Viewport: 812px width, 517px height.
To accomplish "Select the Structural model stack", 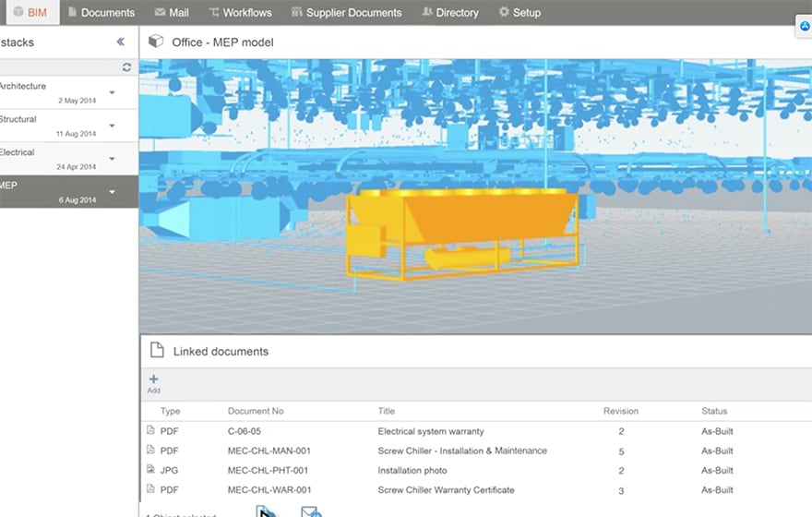I will point(68,126).
